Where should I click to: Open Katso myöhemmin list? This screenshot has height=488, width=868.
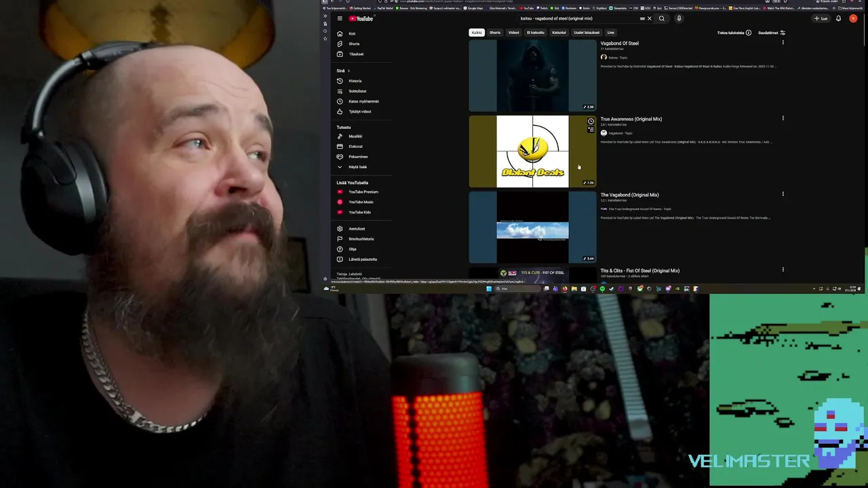click(363, 101)
